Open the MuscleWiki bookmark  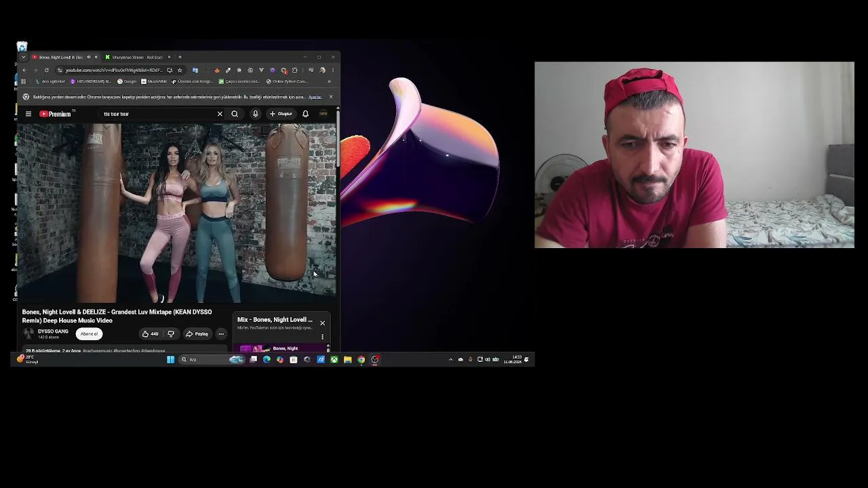tap(154, 81)
